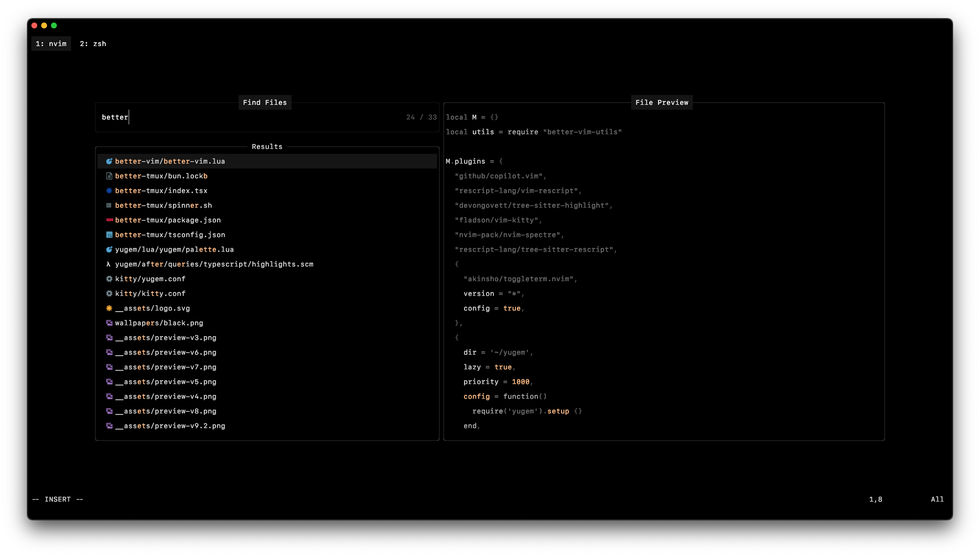Viewport: 980px width, 556px height.
Task: Click the gear icon beside kitty/yugem.conf
Action: pos(109,279)
